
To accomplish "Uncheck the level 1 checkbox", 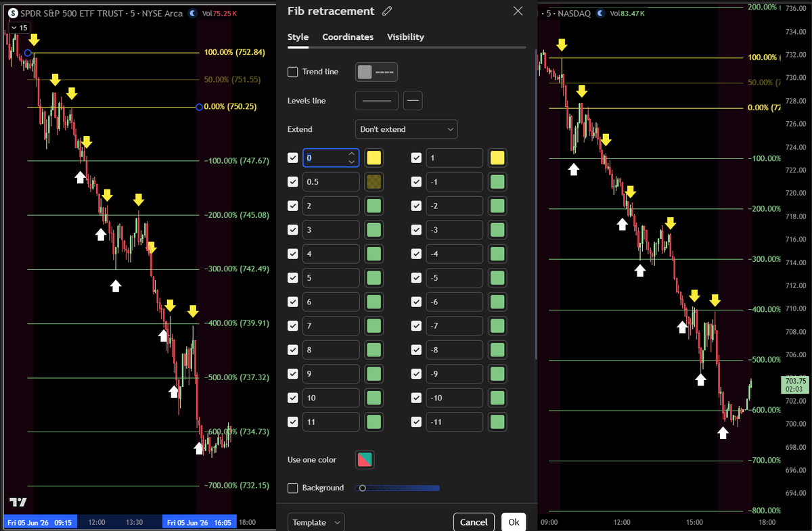I will coord(416,158).
